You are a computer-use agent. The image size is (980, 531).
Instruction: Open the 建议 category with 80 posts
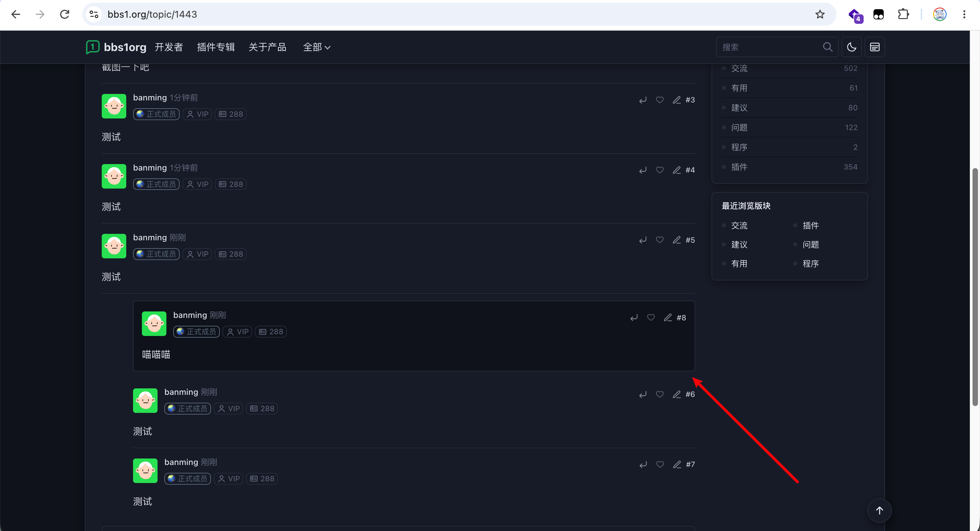tap(790, 108)
